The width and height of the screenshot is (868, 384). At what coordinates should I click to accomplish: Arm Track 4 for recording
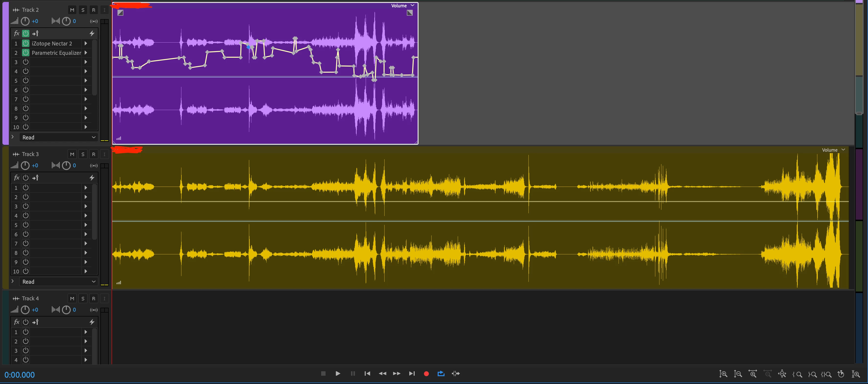tap(94, 298)
